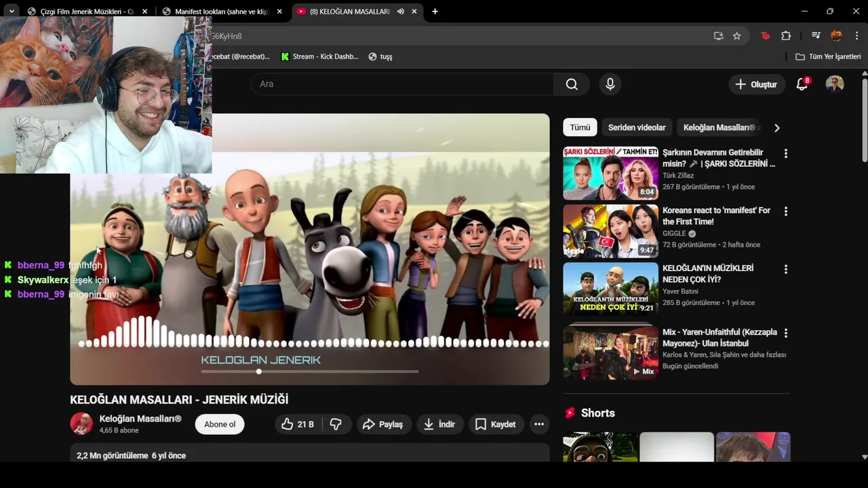Start voice search with microphone icon

(x=610, y=84)
